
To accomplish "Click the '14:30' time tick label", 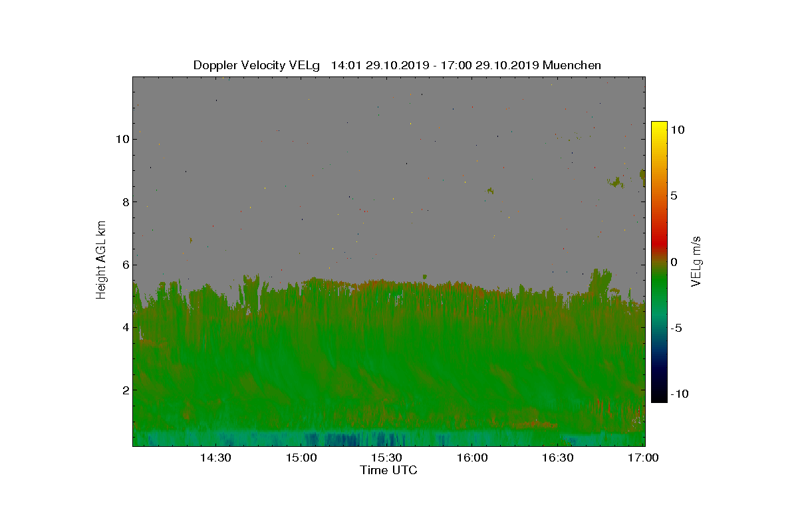I will point(215,458).
